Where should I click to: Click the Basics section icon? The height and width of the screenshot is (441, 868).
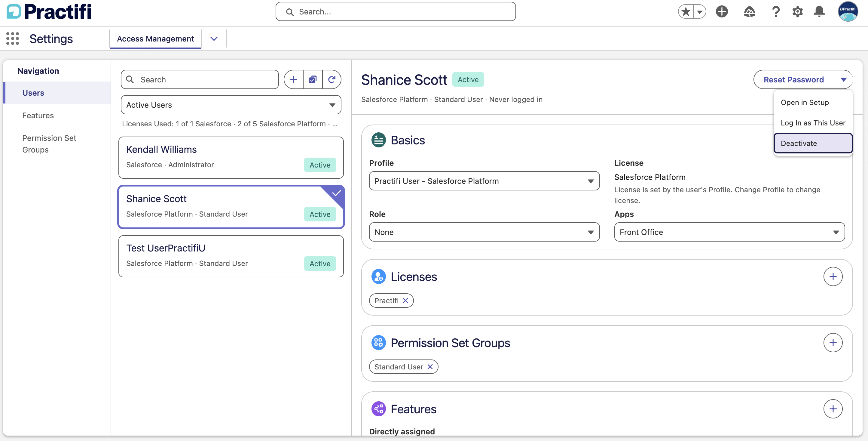coord(378,140)
